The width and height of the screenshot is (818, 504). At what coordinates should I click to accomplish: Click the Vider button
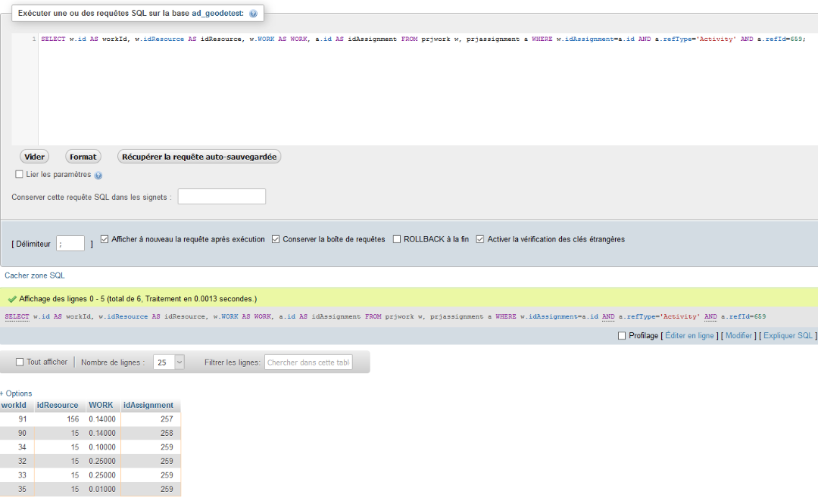click(x=34, y=157)
